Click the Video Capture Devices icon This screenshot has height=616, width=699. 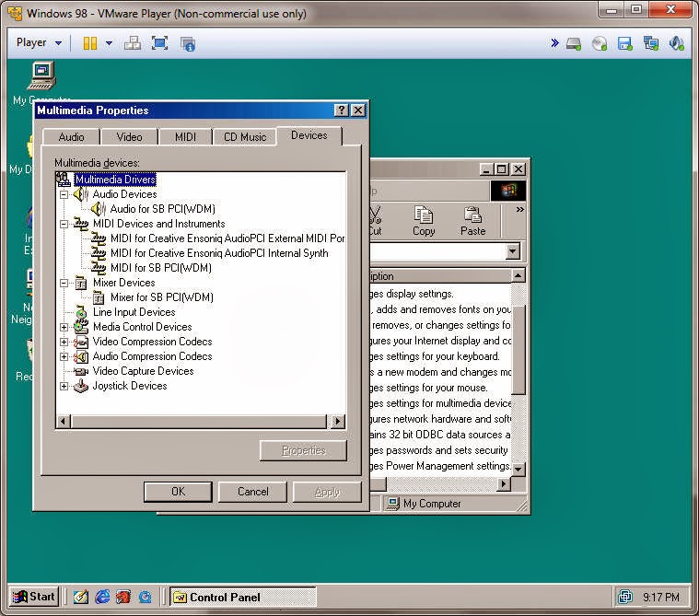point(81,371)
